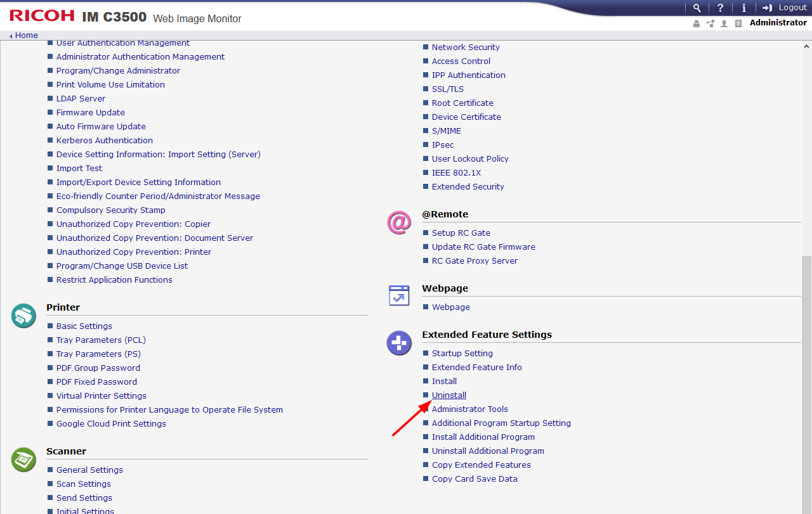Open Install Additional Program link
This screenshot has height=514, width=812.
coord(483,437)
